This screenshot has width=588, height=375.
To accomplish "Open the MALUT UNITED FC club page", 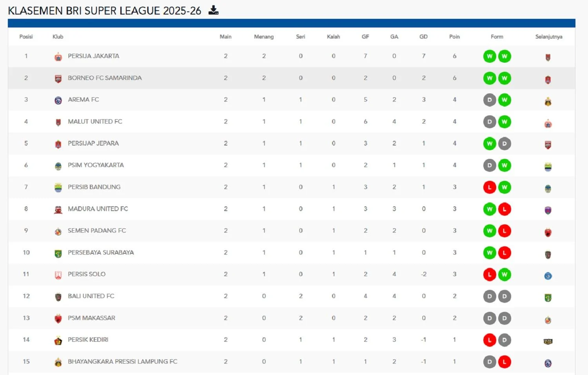I will [95, 122].
